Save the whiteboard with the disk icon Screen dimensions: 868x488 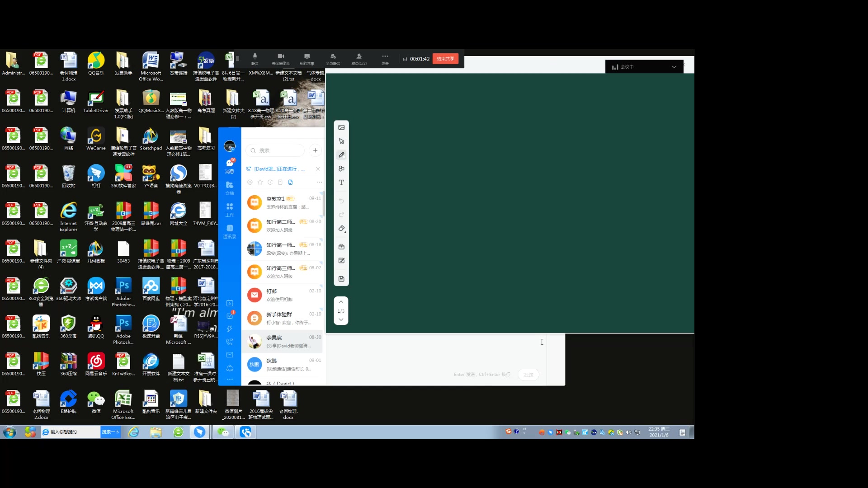(x=341, y=279)
